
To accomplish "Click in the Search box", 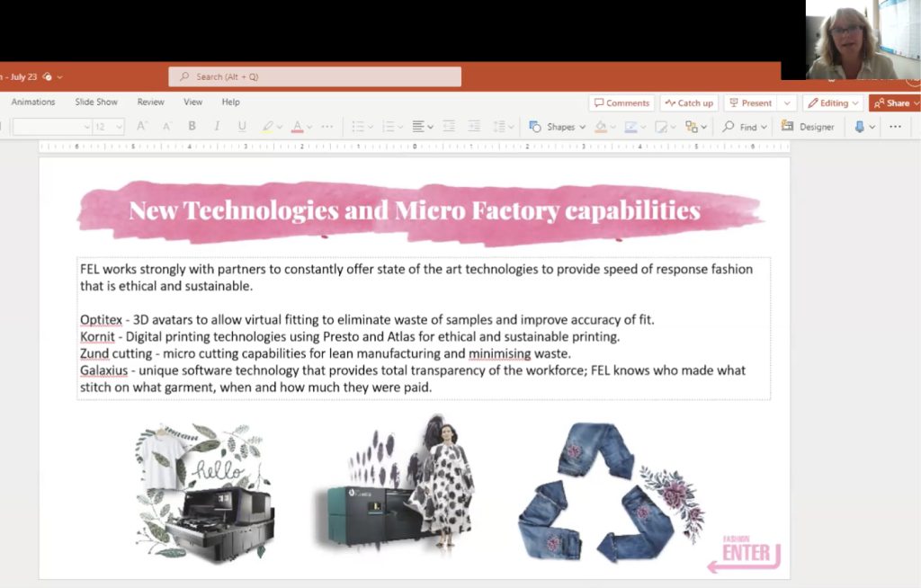I will pos(315,77).
